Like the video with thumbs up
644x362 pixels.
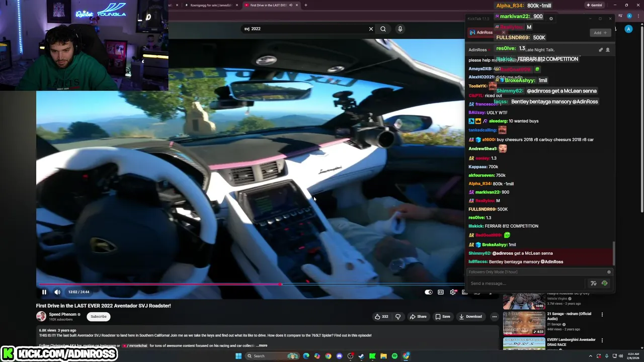[381, 317]
